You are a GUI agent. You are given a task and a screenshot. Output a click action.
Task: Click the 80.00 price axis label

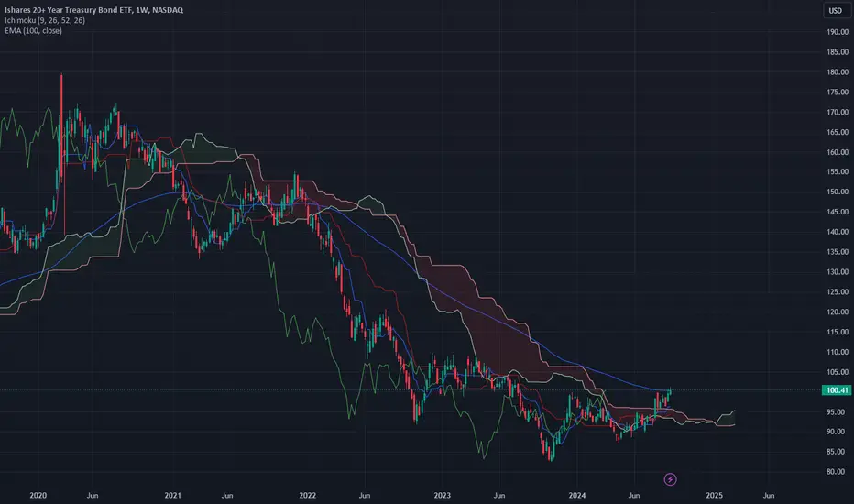pyautogui.click(x=838, y=472)
